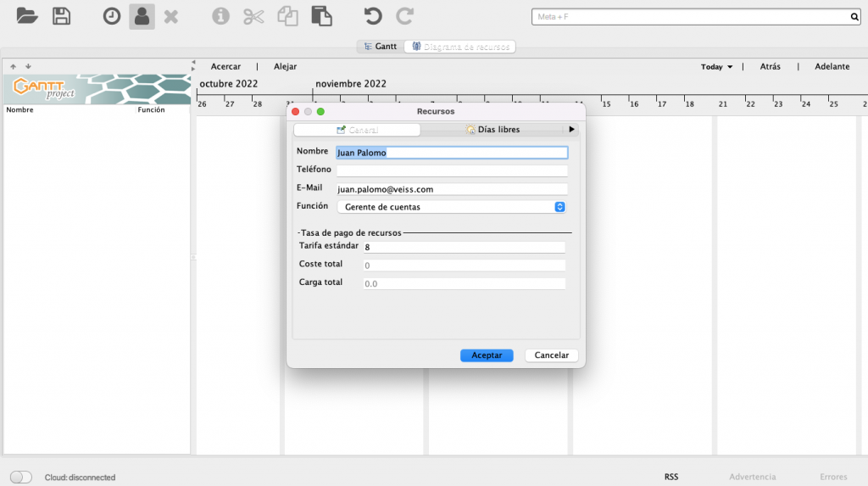The height and width of the screenshot is (486, 868).
Task: Click the open project folder icon
Action: click(x=27, y=16)
